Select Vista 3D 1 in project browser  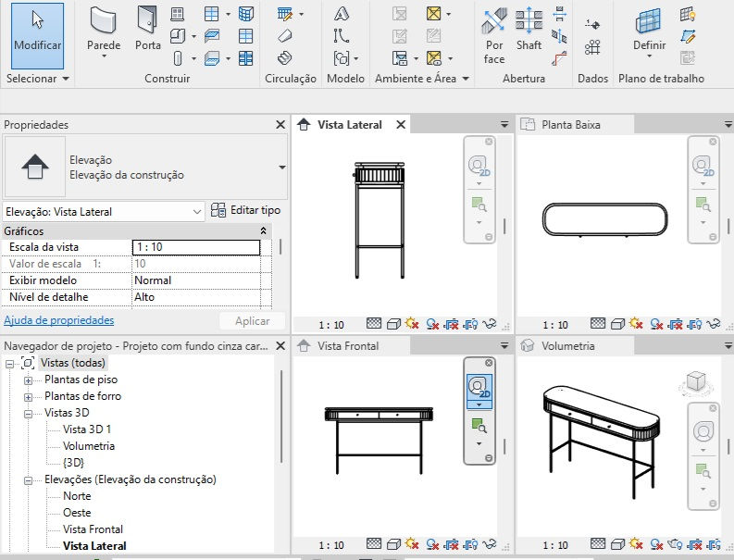coord(87,429)
